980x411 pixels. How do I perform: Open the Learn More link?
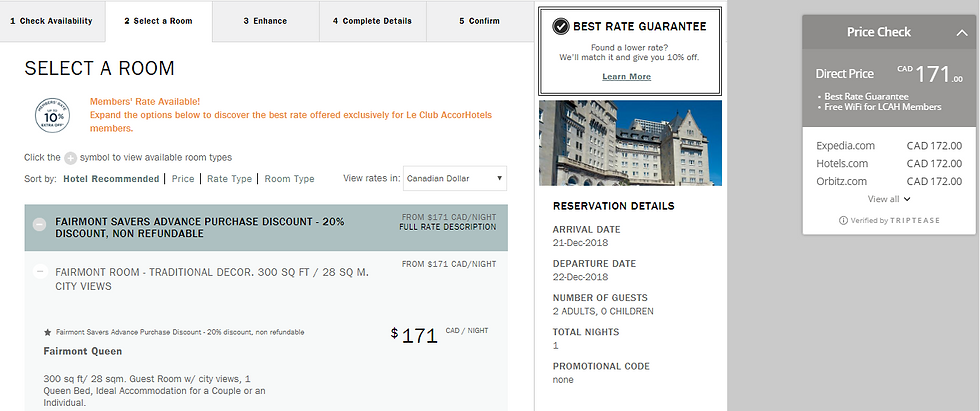tap(627, 76)
